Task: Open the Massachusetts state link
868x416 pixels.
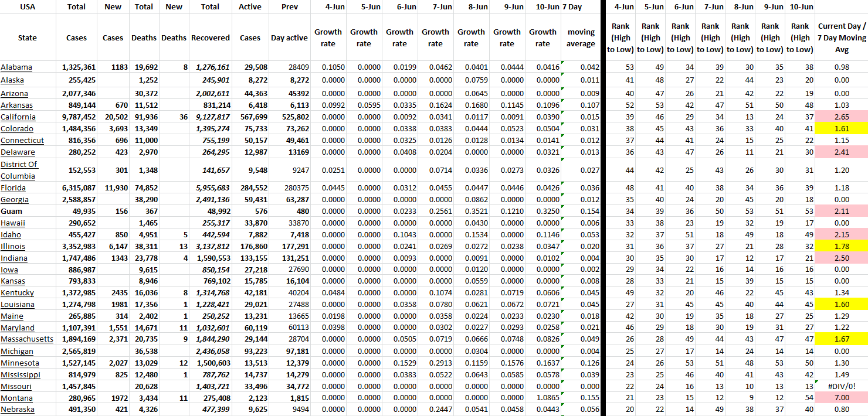Action: [27, 339]
